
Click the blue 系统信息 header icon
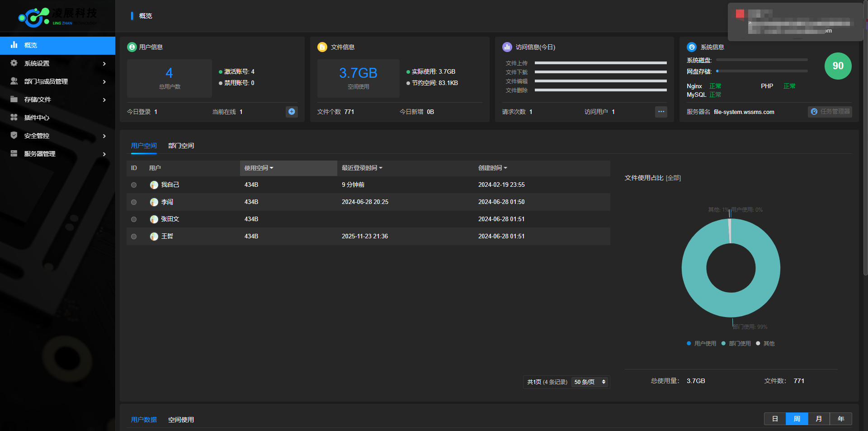692,47
